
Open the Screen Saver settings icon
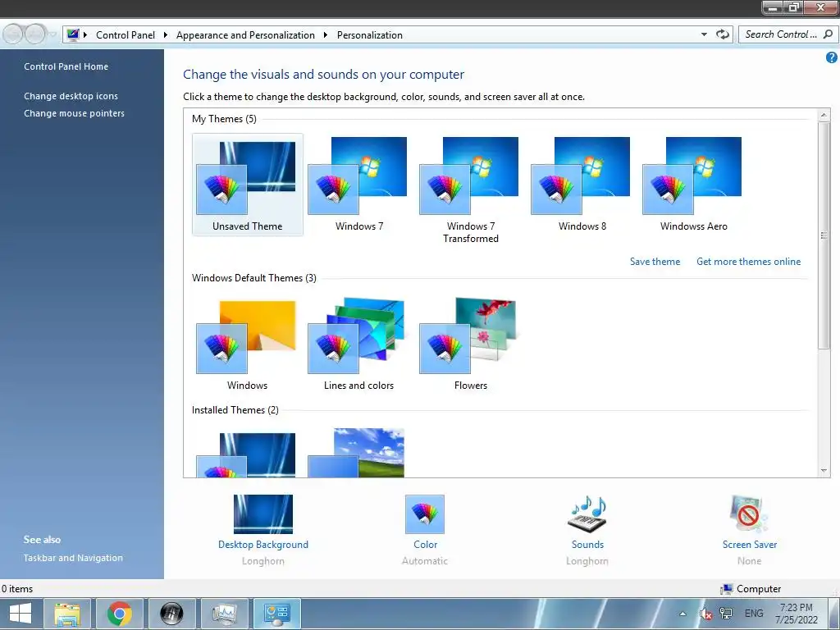[x=749, y=514]
